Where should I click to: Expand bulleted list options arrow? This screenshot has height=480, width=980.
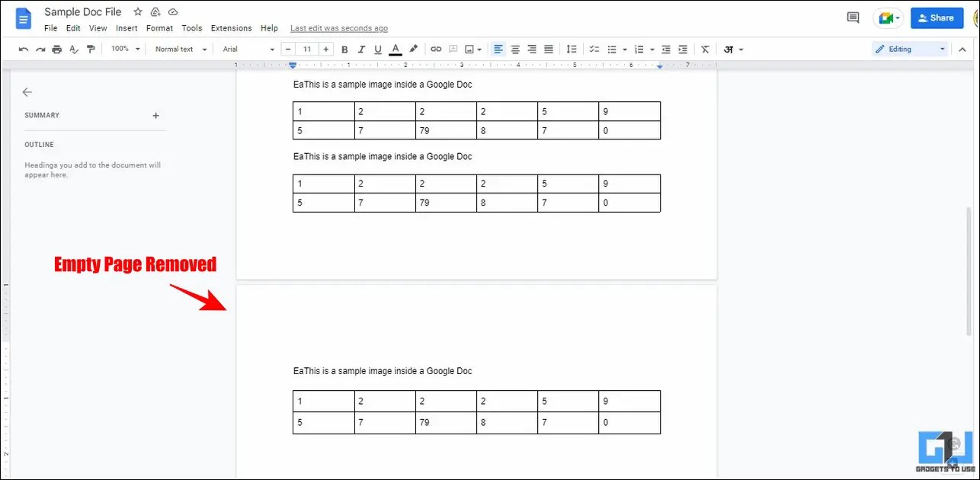click(x=625, y=50)
